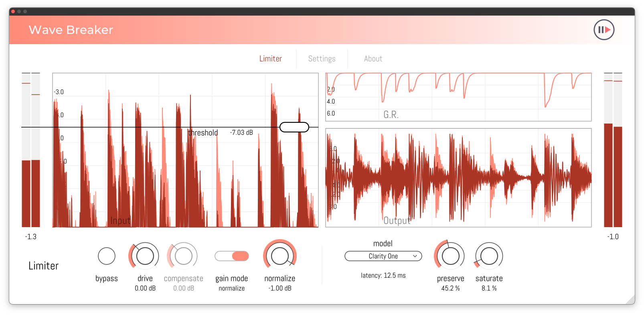Switch to the Settings tab

(x=322, y=59)
